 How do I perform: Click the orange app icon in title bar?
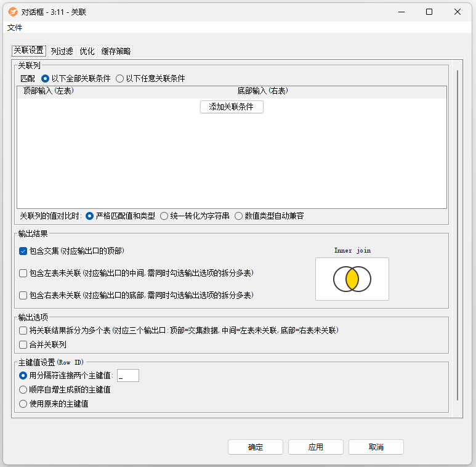coord(13,12)
